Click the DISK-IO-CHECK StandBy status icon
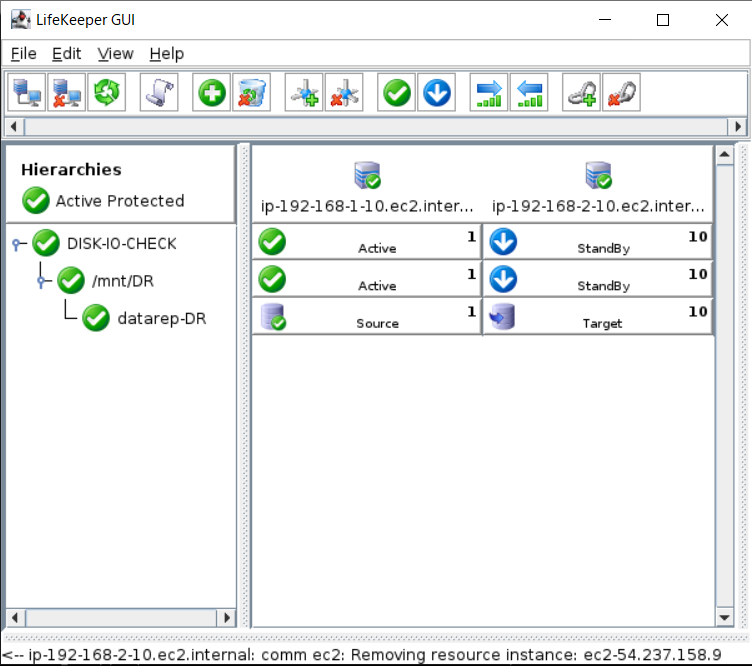 [503, 242]
